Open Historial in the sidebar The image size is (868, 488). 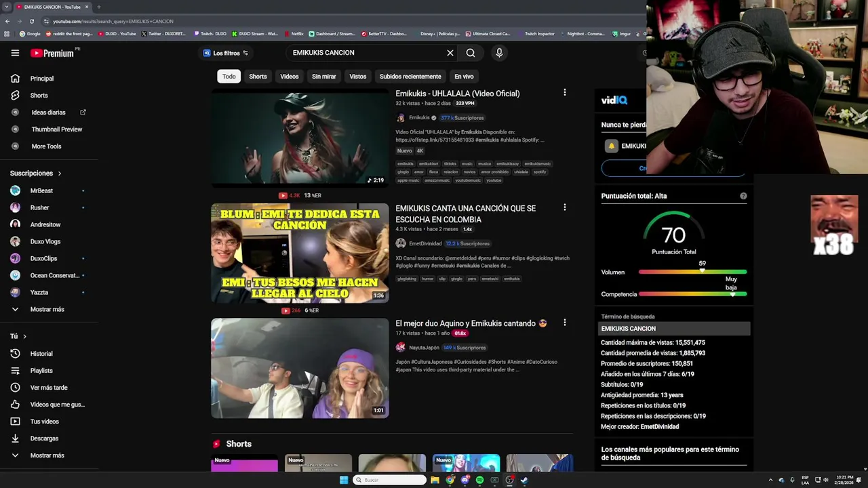[x=41, y=354]
